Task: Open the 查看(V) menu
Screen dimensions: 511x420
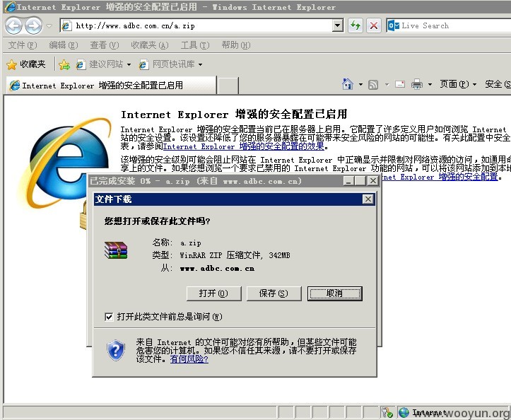Action: 105,45
